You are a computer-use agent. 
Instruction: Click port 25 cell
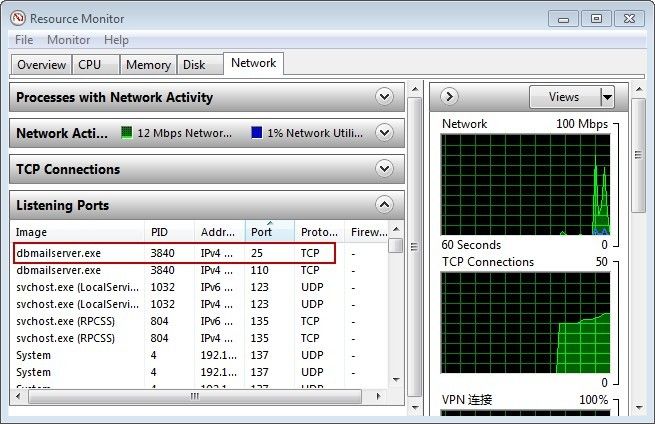tap(257, 253)
